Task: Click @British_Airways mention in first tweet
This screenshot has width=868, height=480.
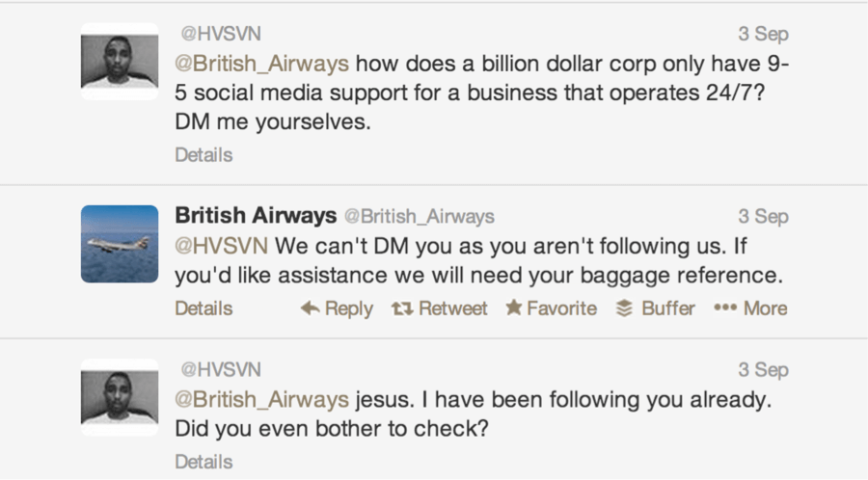Action: [261, 67]
